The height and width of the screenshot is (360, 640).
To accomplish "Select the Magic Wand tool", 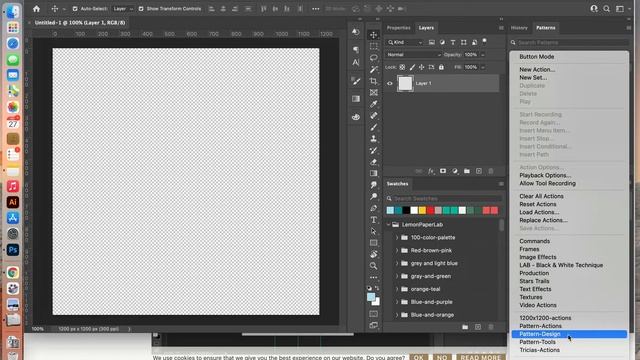I will (373, 69).
